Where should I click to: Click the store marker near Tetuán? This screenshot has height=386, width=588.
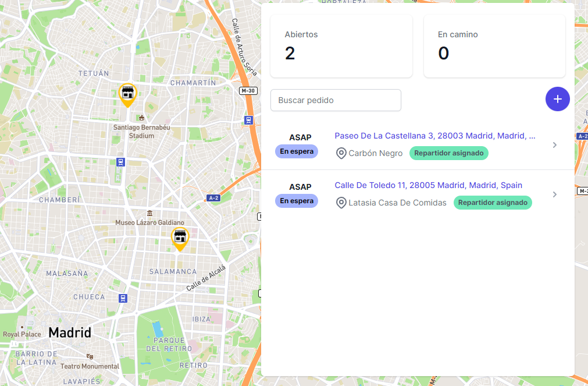pyautogui.click(x=127, y=94)
